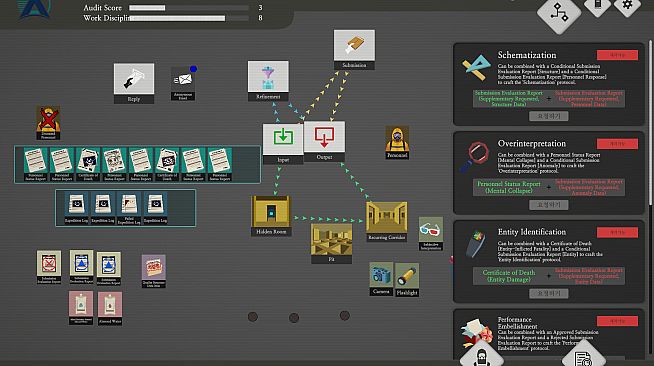Image resolution: width=654 pixels, height=366 pixels.
Task: Click the Audit Score value 3
Action: tap(260, 8)
